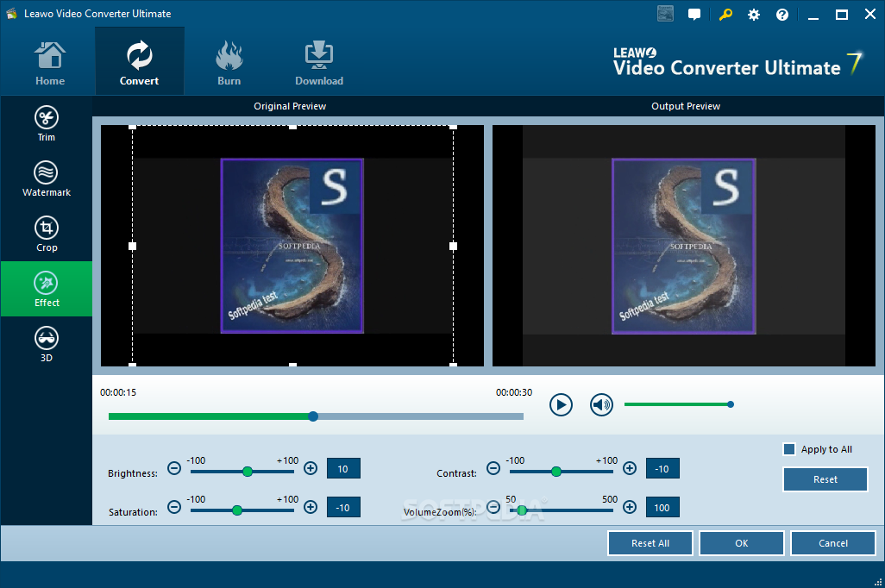Click the Reset button
This screenshot has height=588, width=885.
pos(825,479)
